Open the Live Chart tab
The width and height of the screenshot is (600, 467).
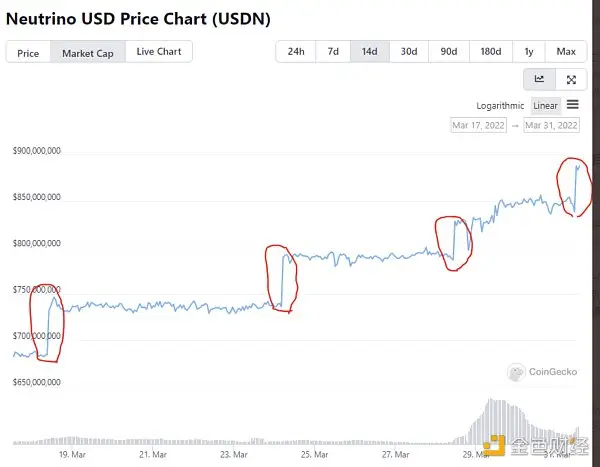coord(159,52)
